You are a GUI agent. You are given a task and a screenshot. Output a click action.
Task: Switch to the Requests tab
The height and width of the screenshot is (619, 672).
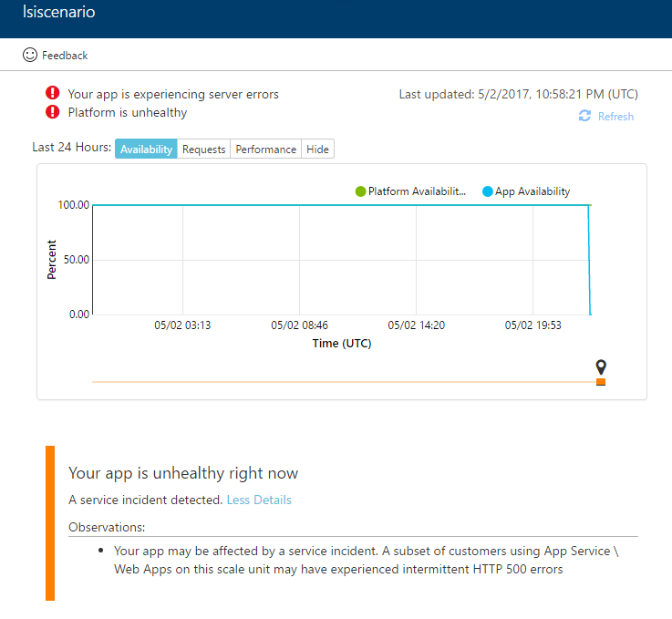[x=203, y=149]
